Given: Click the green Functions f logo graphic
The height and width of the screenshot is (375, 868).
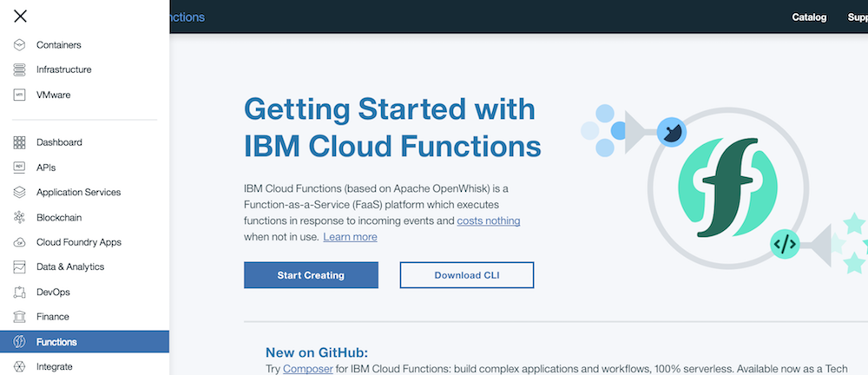Looking at the screenshot, I should (x=727, y=187).
